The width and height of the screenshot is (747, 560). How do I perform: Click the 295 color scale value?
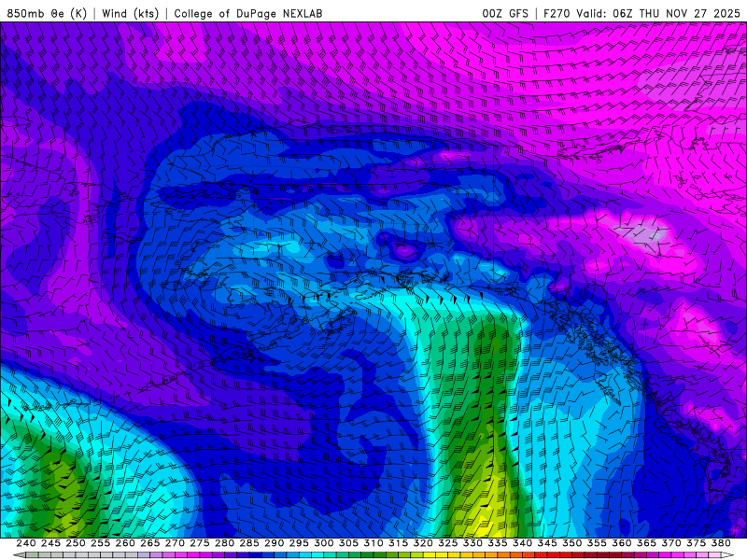[x=299, y=543]
